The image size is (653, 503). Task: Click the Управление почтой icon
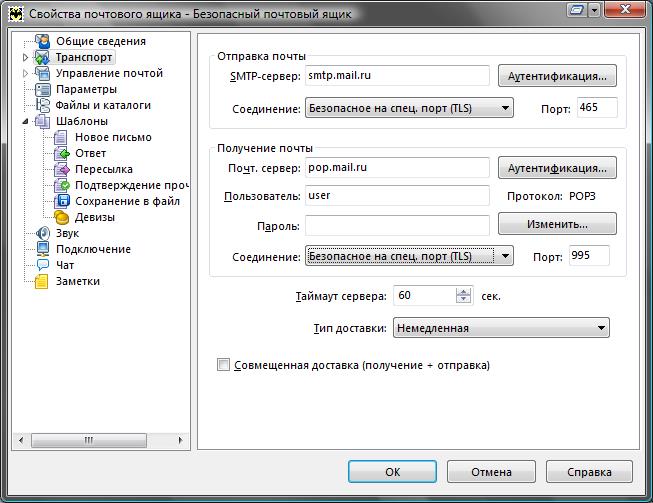(42, 73)
